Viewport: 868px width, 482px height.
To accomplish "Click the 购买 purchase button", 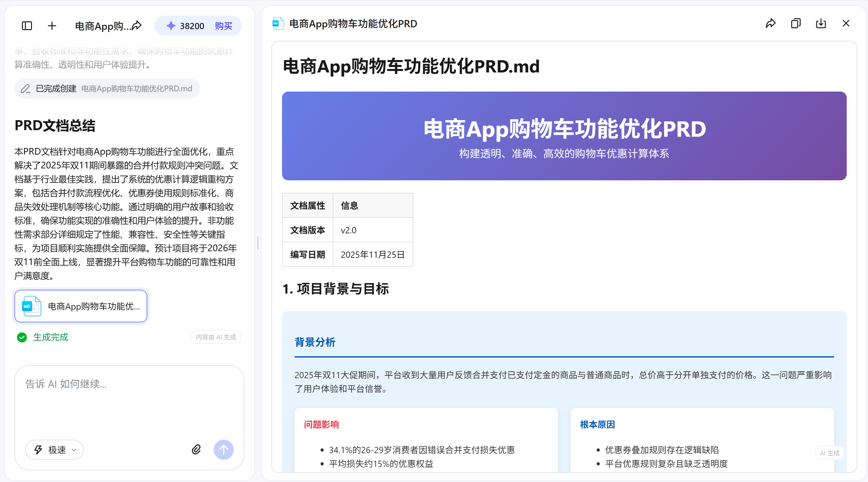I will click(223, 26).
